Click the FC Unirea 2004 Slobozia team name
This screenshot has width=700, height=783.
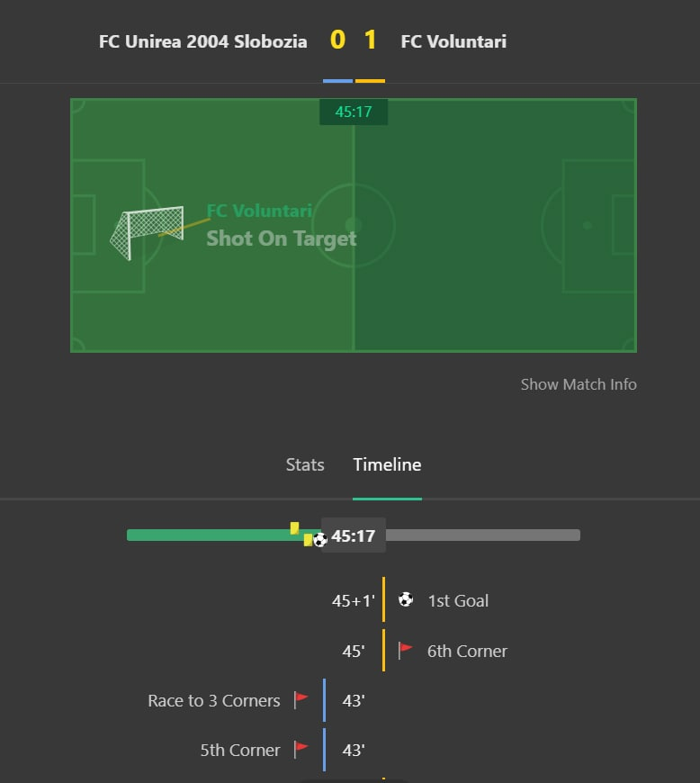202,41
